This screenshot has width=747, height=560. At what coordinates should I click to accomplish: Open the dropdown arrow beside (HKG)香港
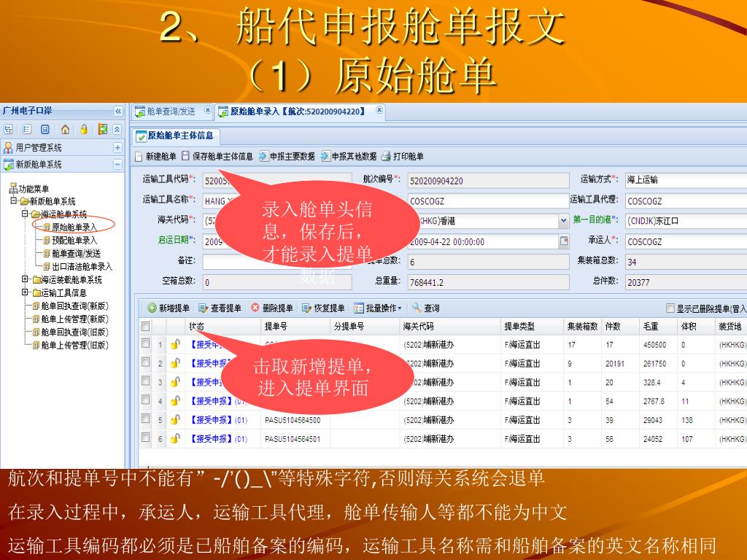(563, 221)
